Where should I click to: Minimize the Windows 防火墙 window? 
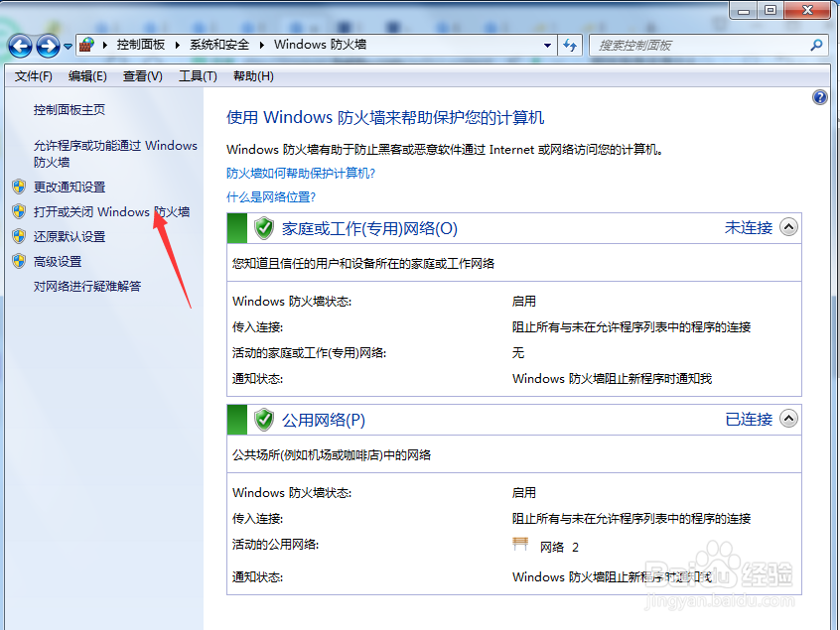coord(744,10)
